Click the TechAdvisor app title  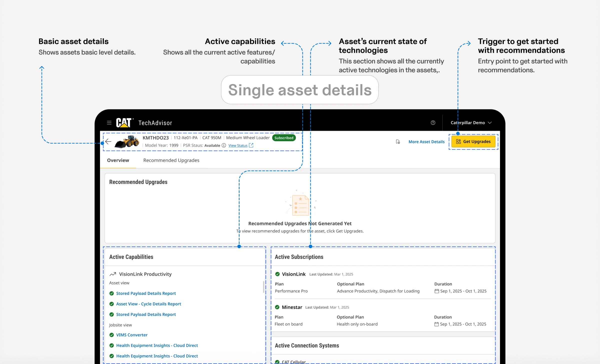(x=155, y=123)
